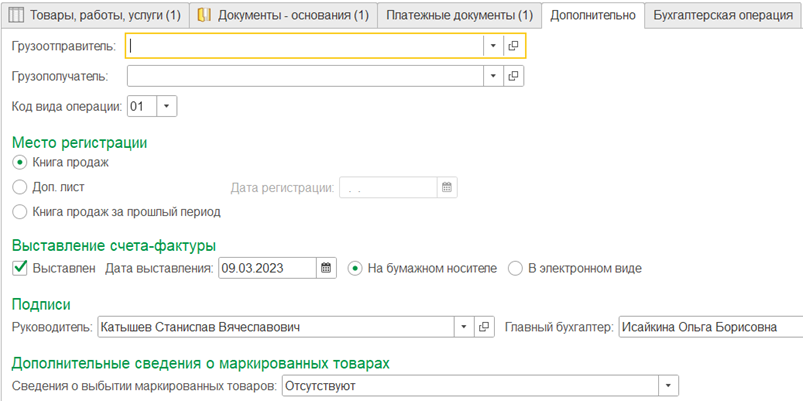Click the calendar icon next to Дата регистрации
Screen dimensions: 803x401
tap(447, 187)
